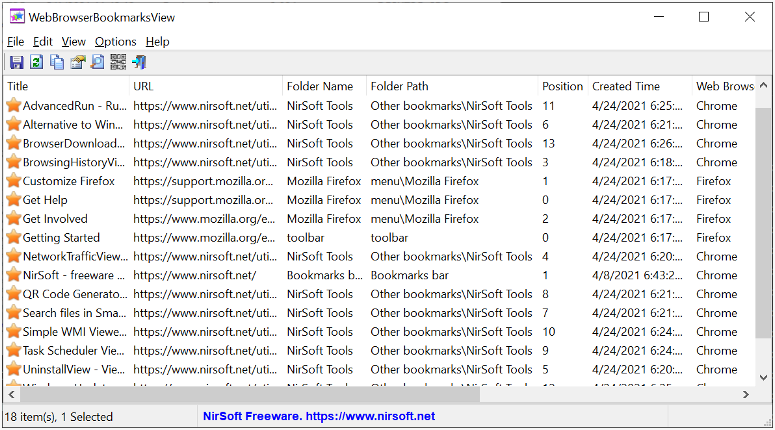Click the QR Code toolbar icon
Screen dimensions: 775x430
tap(118, 62)
